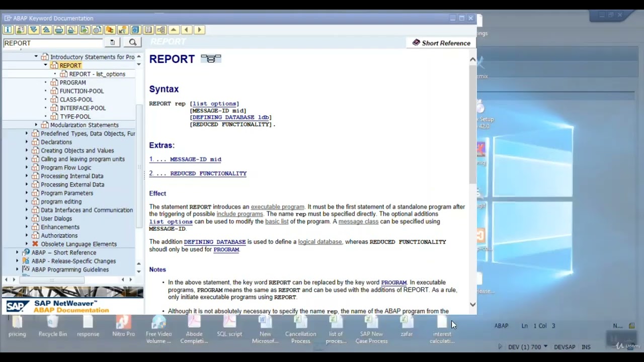Image resolution: width=644 pixels, height=362 pixels.
Task: Click the list options link in the syntax block
Action: tap(214, 104)
